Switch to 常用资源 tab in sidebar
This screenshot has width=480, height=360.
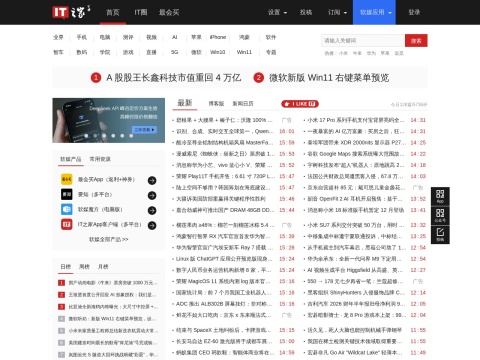coord(100,159)
